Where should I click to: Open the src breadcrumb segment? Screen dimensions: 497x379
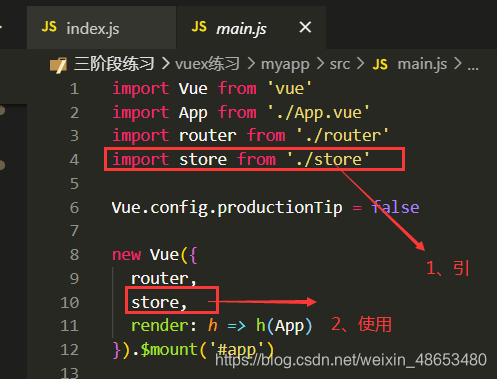[x=340, y=64]
